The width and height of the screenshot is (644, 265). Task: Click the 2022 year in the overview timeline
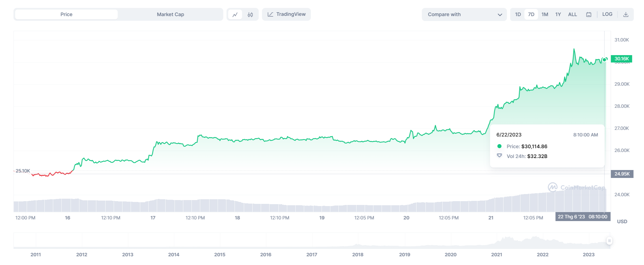(x=543, y=255)
